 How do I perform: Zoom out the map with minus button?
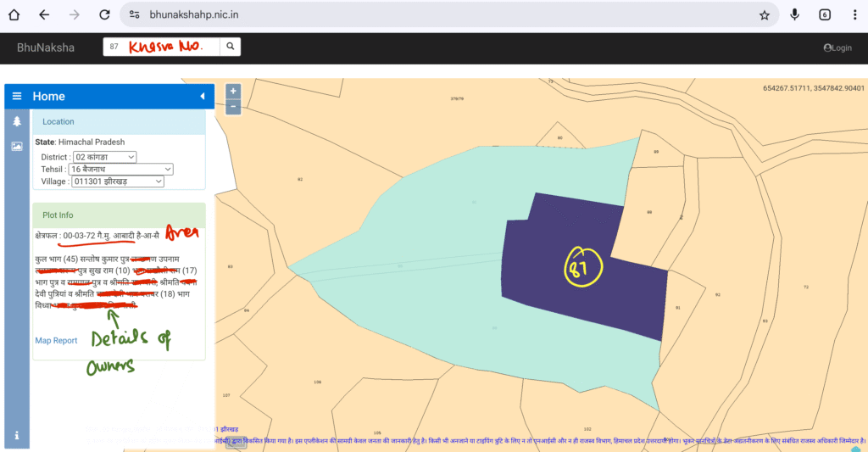233,106
